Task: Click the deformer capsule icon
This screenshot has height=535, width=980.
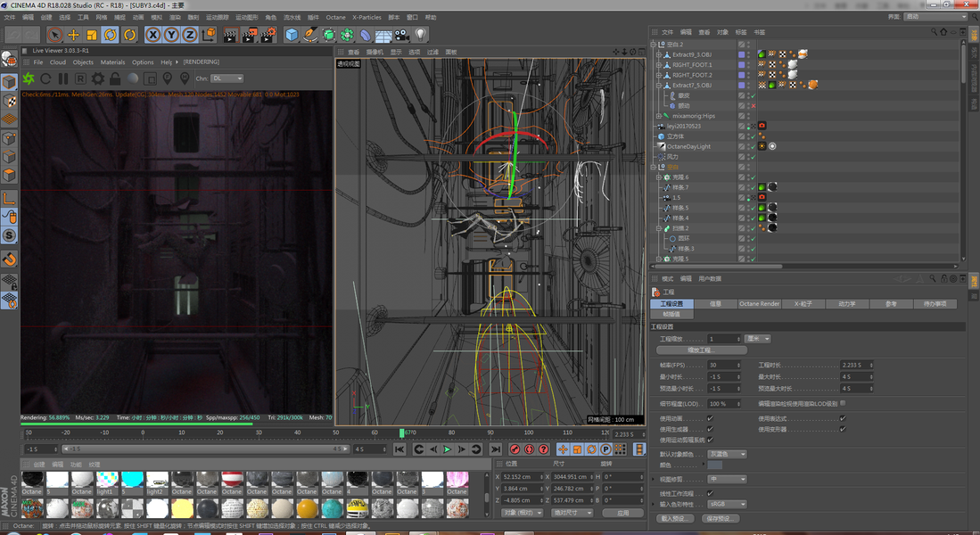Action: 366,36
